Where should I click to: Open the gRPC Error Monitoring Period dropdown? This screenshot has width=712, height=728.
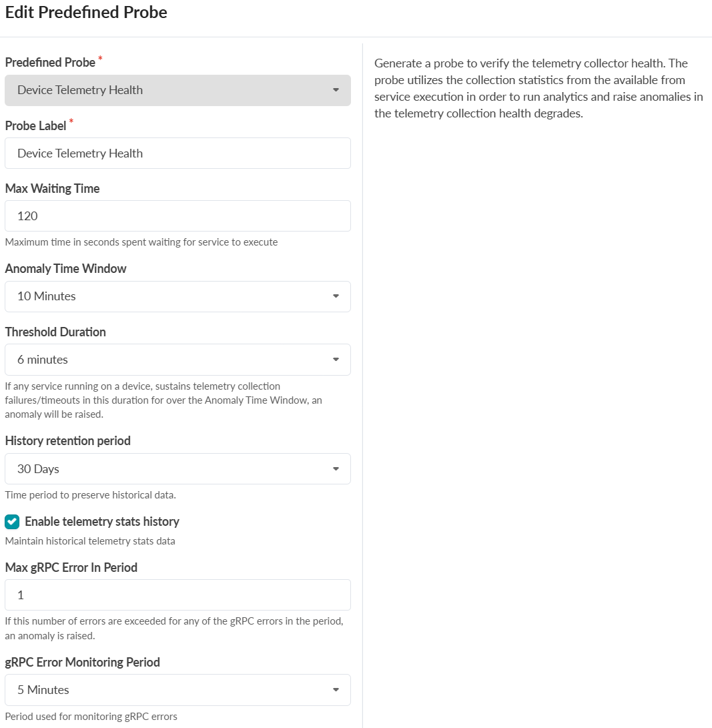(177, 690)
